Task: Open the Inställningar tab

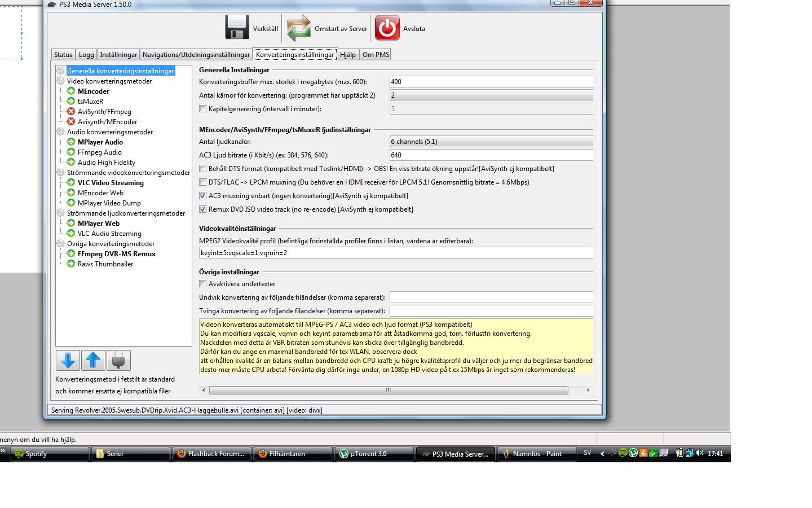Action: pyautogui.click(x=118, y=55)
